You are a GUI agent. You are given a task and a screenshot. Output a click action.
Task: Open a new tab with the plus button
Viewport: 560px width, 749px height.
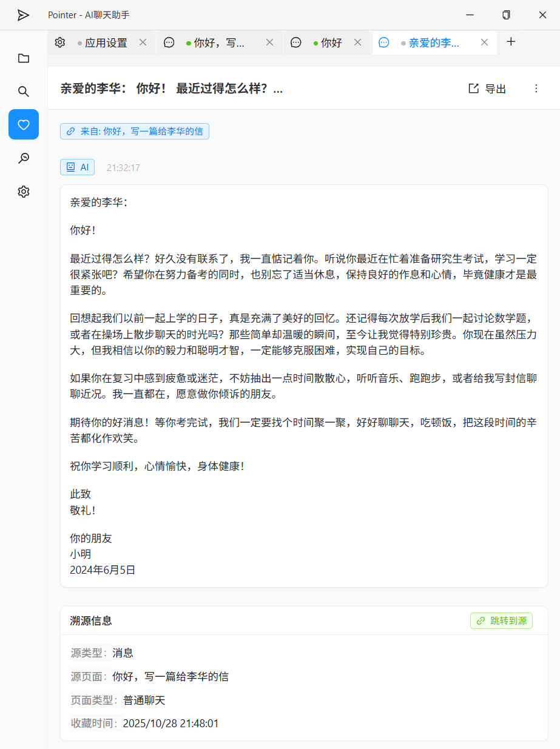[x=510, y=42]
